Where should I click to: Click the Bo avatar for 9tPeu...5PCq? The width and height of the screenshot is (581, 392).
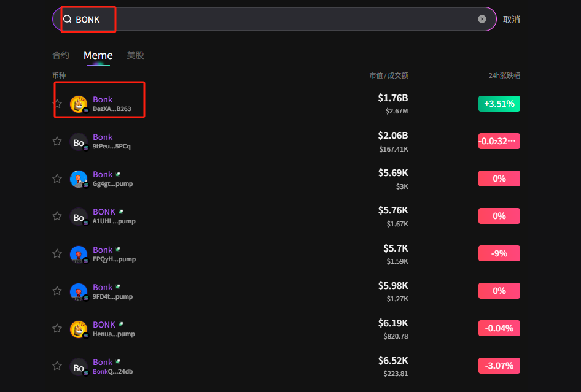point(79,142)
